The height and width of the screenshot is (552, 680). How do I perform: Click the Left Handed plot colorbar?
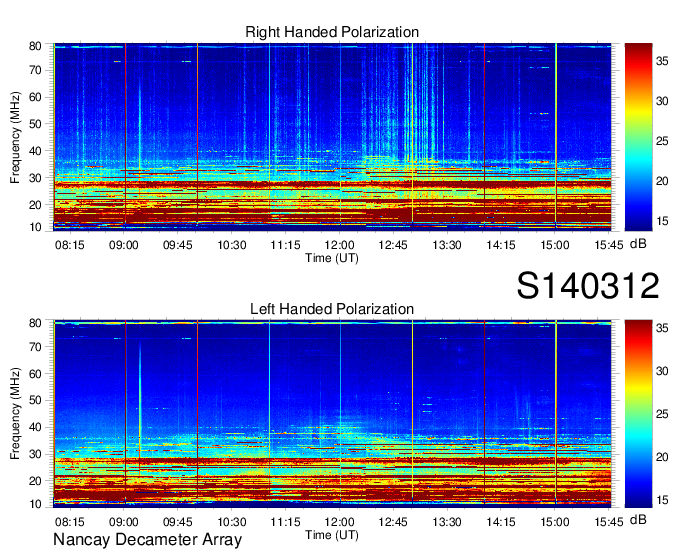point(638,414)
